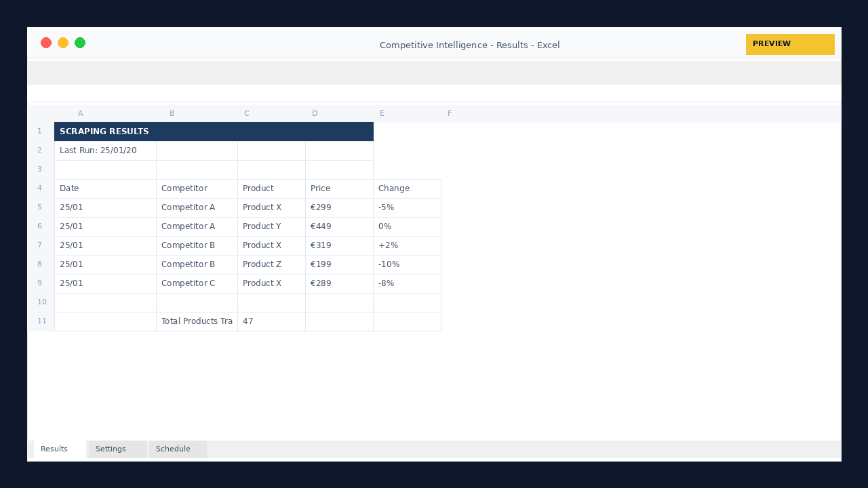Select the 0% change cell

[407, 226]
